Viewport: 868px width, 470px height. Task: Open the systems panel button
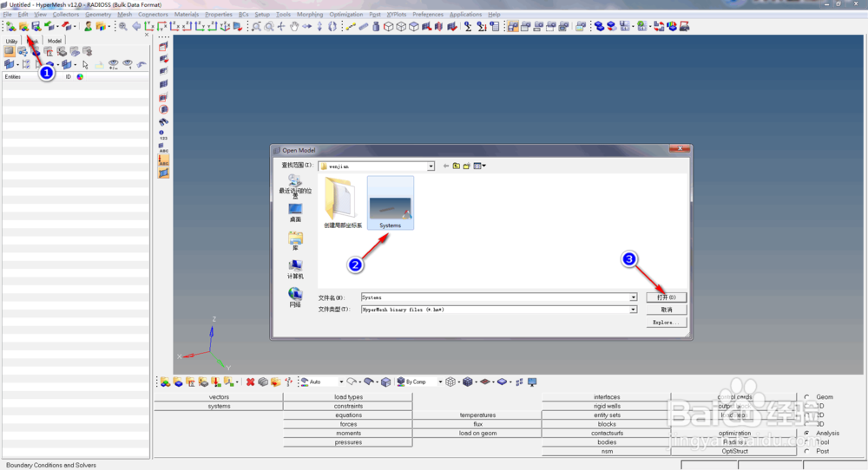tap(219, 406)
